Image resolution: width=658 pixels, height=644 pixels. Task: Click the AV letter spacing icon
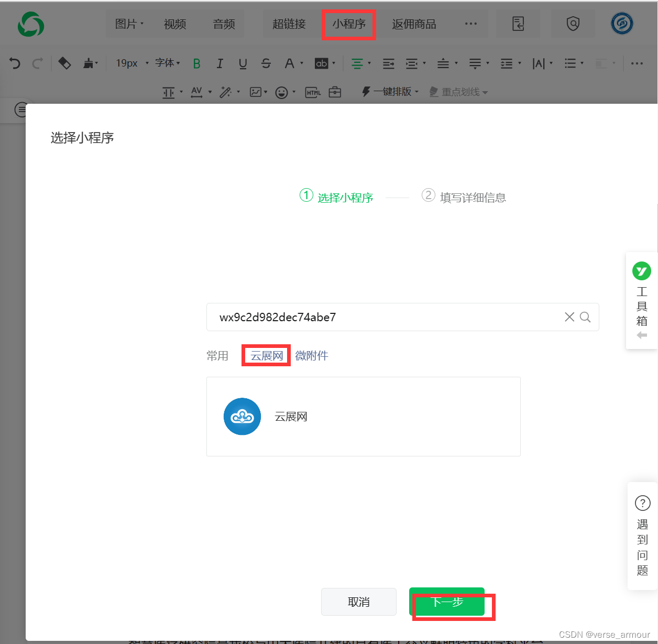[x=201, y=92]
